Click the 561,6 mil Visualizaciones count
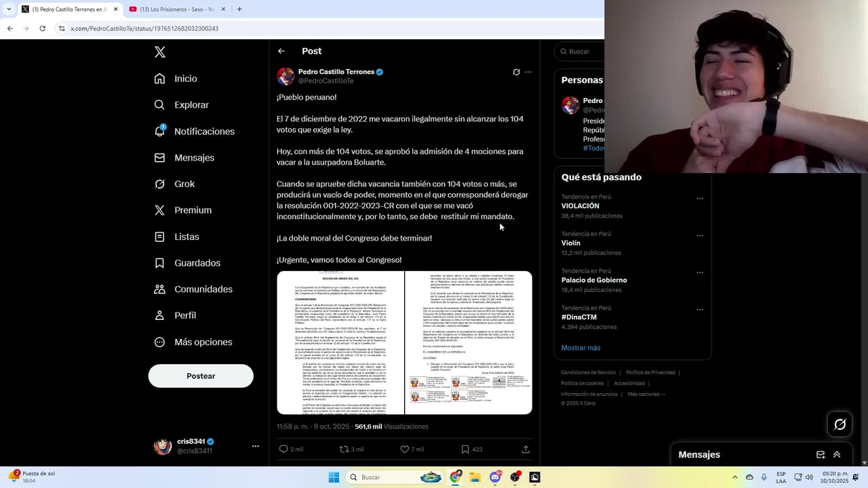Screen dimensions: 868x488 point(391,426)
